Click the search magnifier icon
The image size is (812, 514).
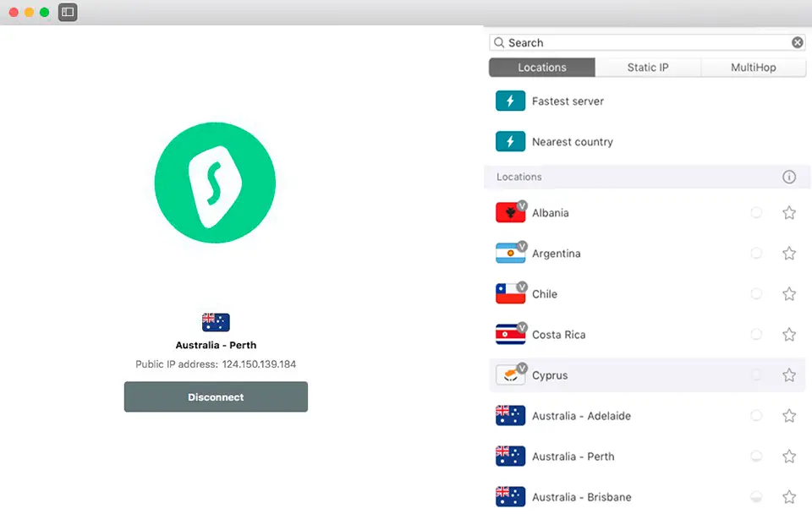tap(499, 42)
